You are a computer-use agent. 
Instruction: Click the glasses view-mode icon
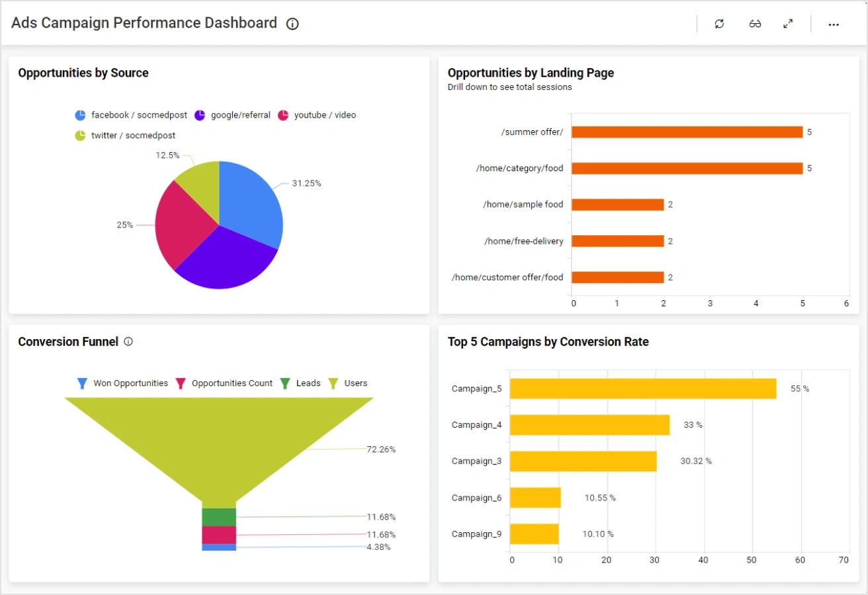tap(755, 24)
